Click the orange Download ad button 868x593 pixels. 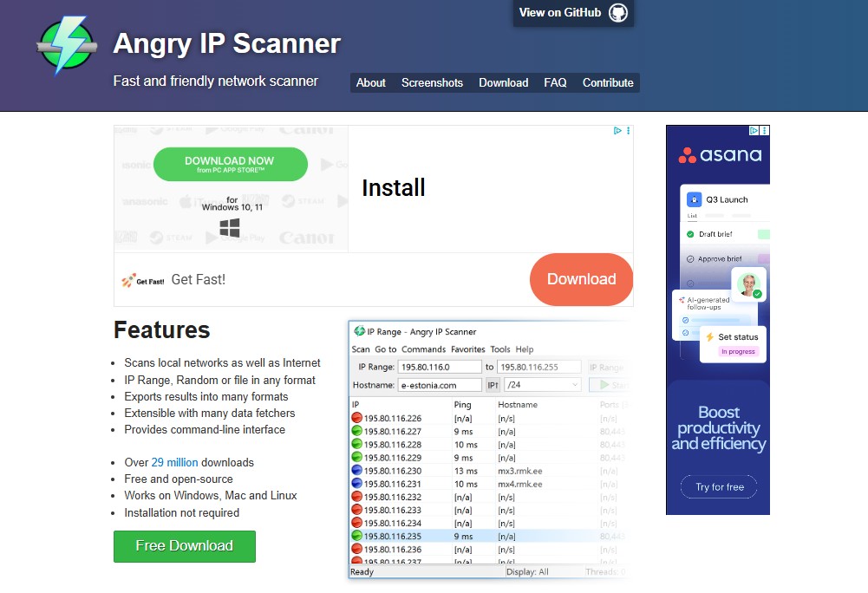[x=581, y=279]
